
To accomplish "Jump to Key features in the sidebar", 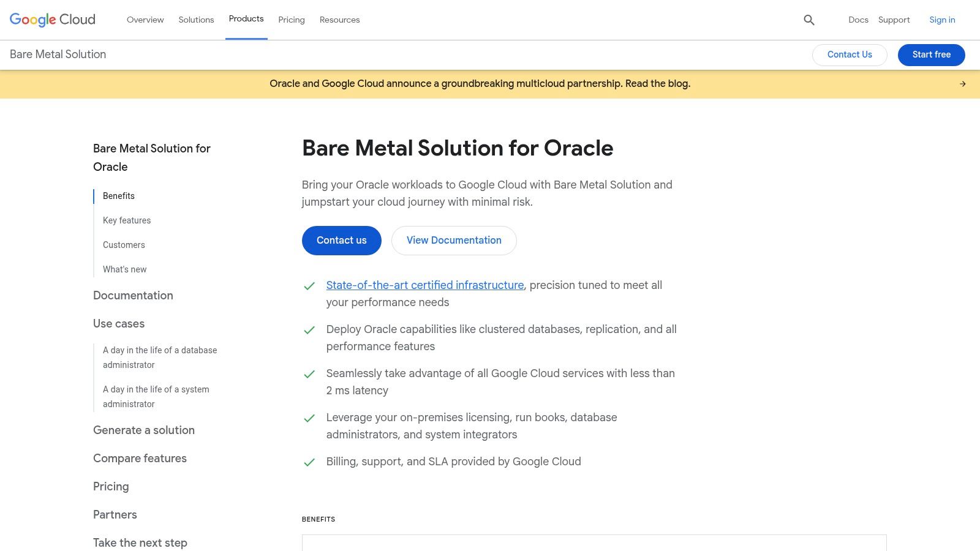I will point(127,220).
